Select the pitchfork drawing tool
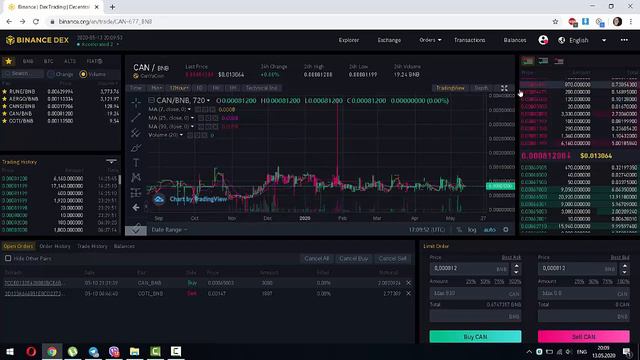Viewport: 640px width, 360px height. coord(136,133)
